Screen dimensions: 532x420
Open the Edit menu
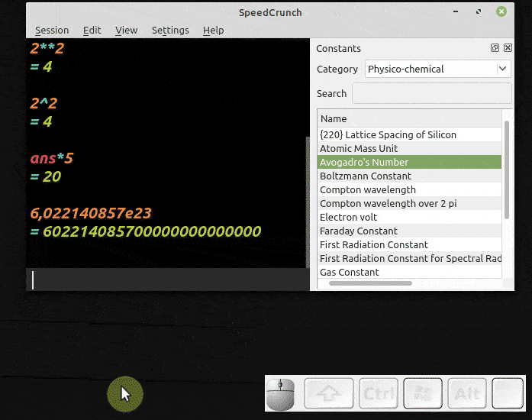[x=92, y=31]
